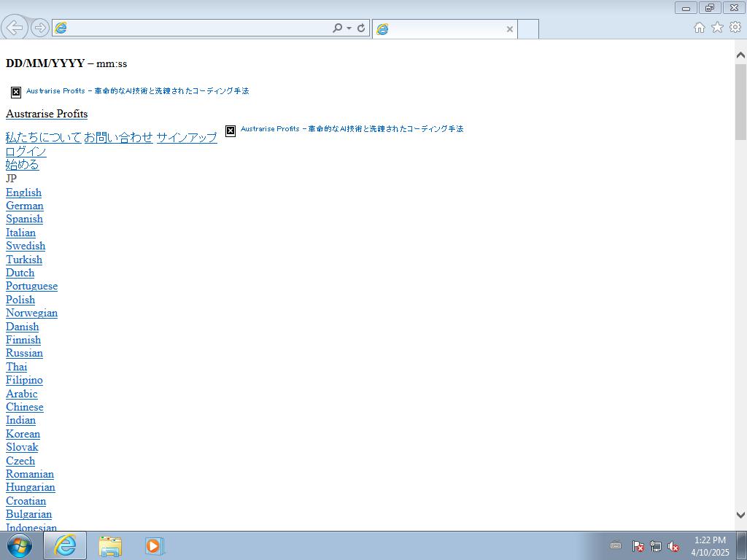Switch language to Indian
This screenshot has width=747, height=560.
pos(21,421)
